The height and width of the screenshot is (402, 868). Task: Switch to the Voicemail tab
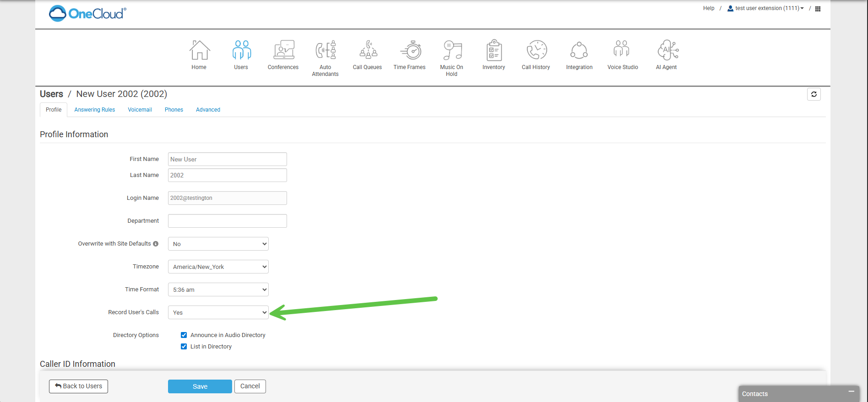tap(140, 110)
